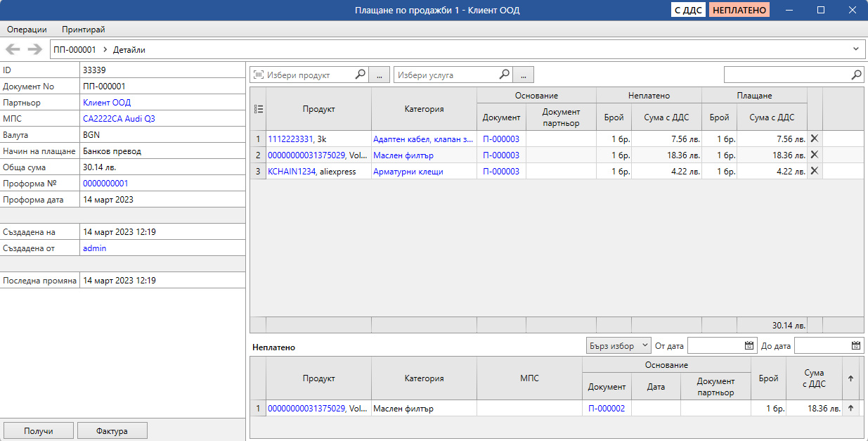Screen dimensions: 868x441
Task: Open product link 00000000031375029 in unpaid table
Action: 306,409
